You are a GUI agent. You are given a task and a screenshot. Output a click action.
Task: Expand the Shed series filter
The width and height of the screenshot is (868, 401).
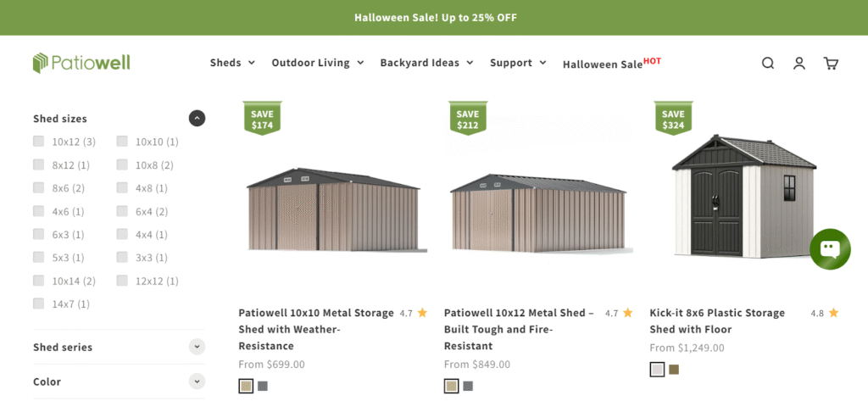coord(197,347)
